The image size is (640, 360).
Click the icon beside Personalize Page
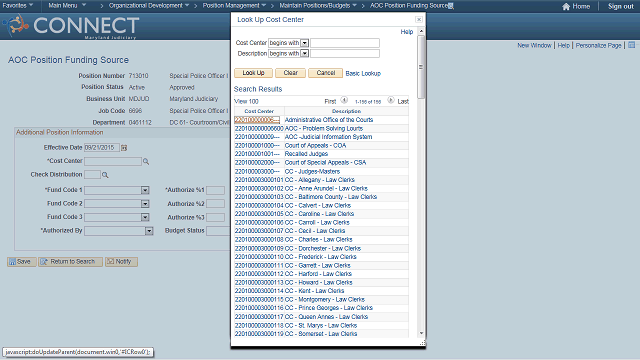tap(631, 45)
